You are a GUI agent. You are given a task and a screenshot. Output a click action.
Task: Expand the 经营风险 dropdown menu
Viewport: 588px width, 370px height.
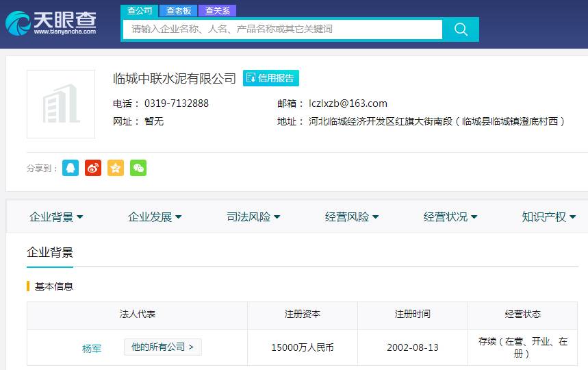pos(352,217)
